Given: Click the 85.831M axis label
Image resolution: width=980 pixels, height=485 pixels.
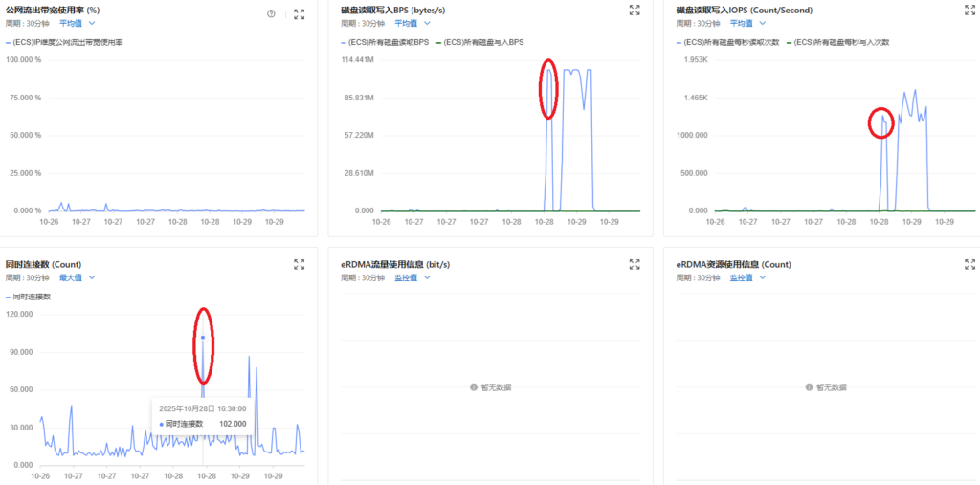Looking at the screenshot, I should [359, 98].
